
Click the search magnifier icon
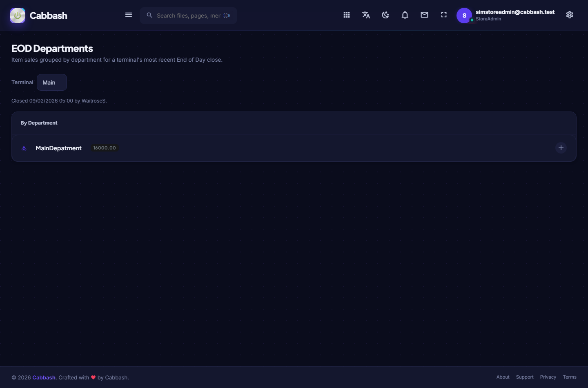click(149, 15)
